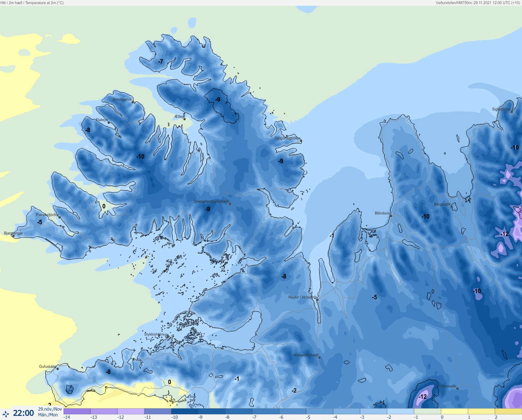Click the -10 value below Siglufjörður
The height and width of the screenshot is (420, 522).
point(515,148)
